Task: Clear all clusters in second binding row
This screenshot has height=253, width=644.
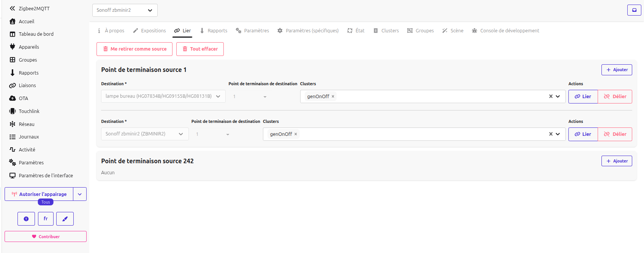Action: click(551, 134)
